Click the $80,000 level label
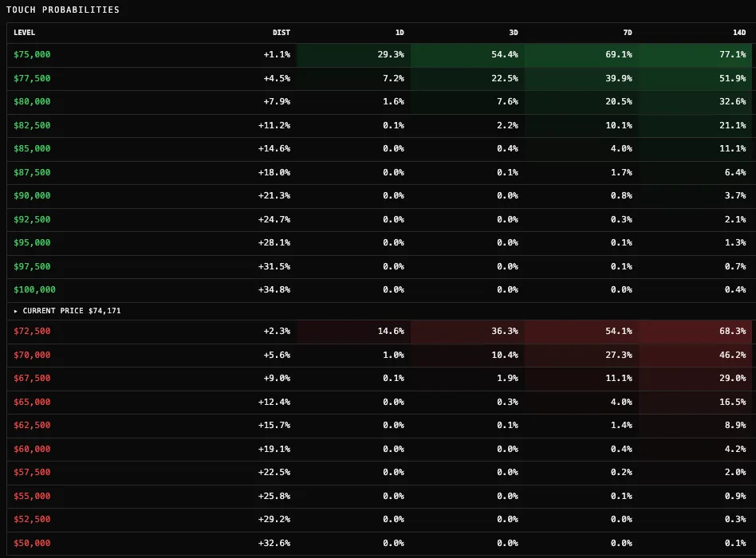The width and height of the screenshot is (756, 558). coord(32,102)
